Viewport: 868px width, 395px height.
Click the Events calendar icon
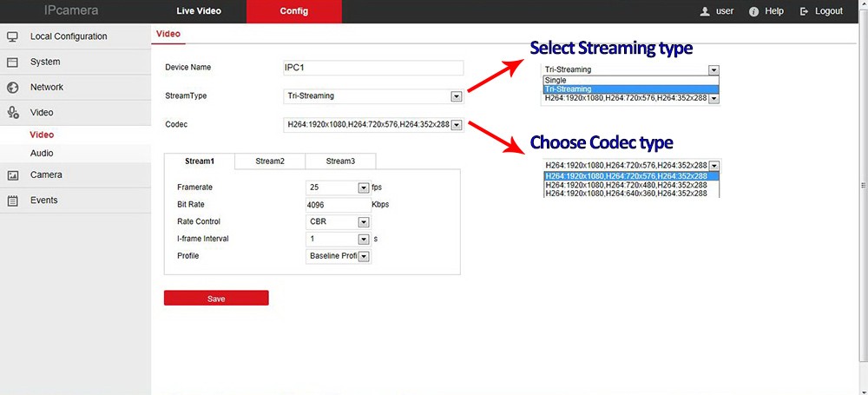(13, 201)
